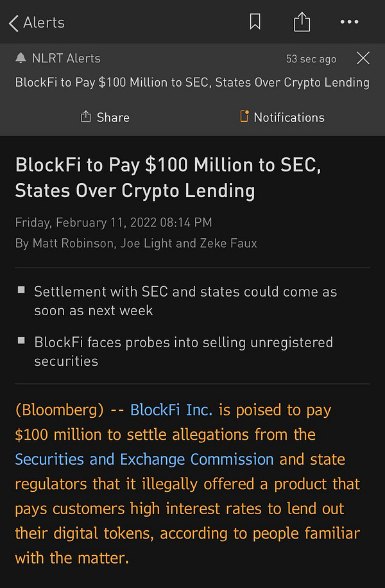Viewport: 385px width, 588px height.
Task: Dismiss the alert banner with the X
Action: point(363,58)
